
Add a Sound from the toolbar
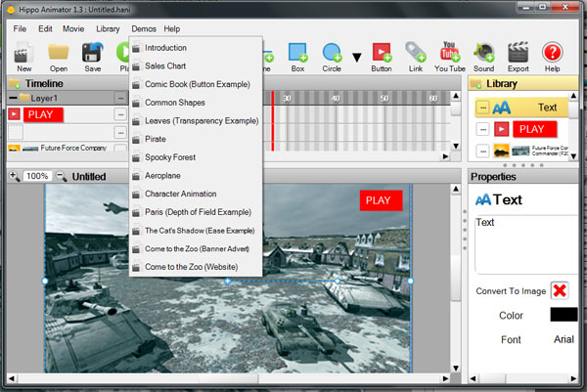tap(483, 53)
